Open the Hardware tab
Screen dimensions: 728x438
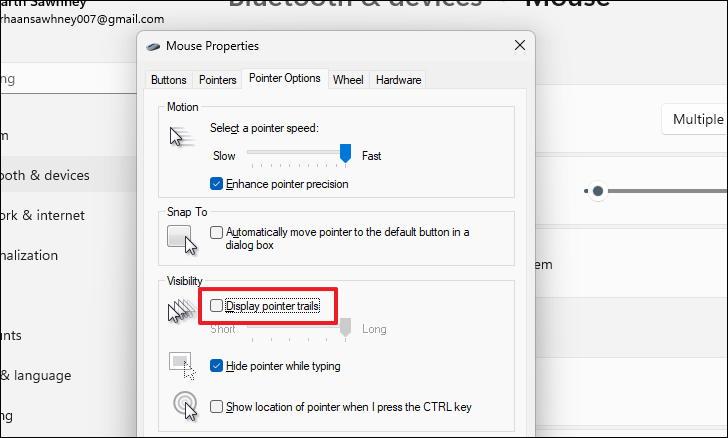coord(398,80)
